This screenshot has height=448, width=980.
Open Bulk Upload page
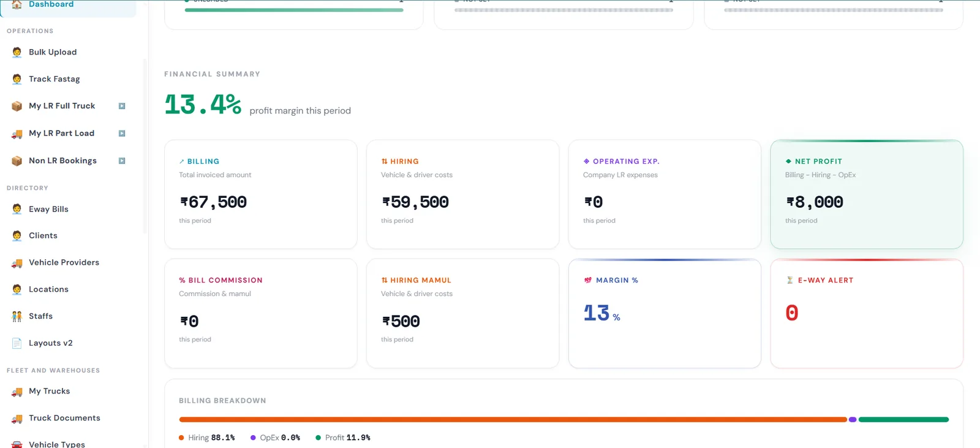tap(53, 52)
